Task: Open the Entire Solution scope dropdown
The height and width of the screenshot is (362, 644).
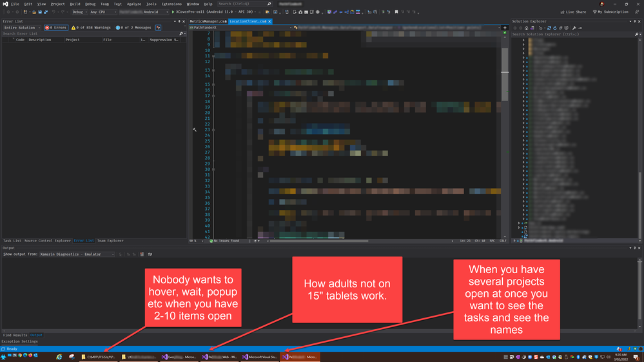Action: [x=22, y=28]
